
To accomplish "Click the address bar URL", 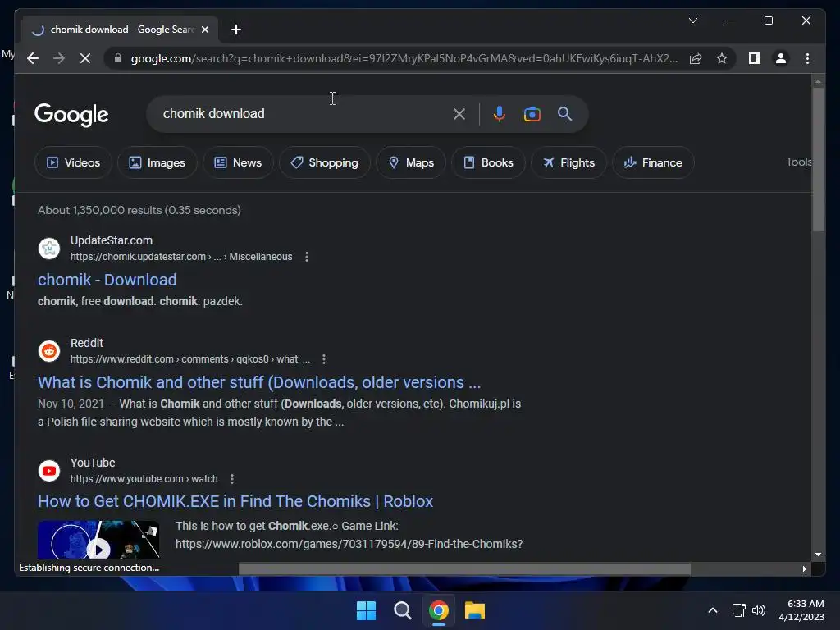I will (x=404, y=58).
